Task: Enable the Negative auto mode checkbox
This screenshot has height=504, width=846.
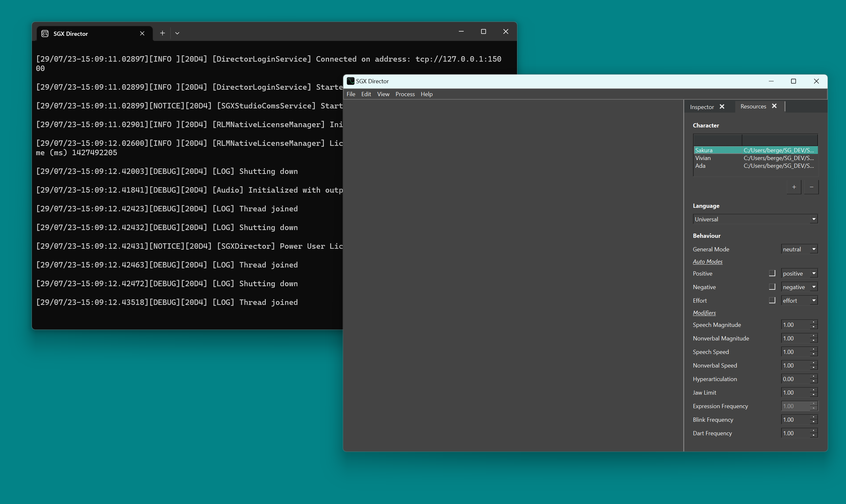Action: (x=772, y=287)
